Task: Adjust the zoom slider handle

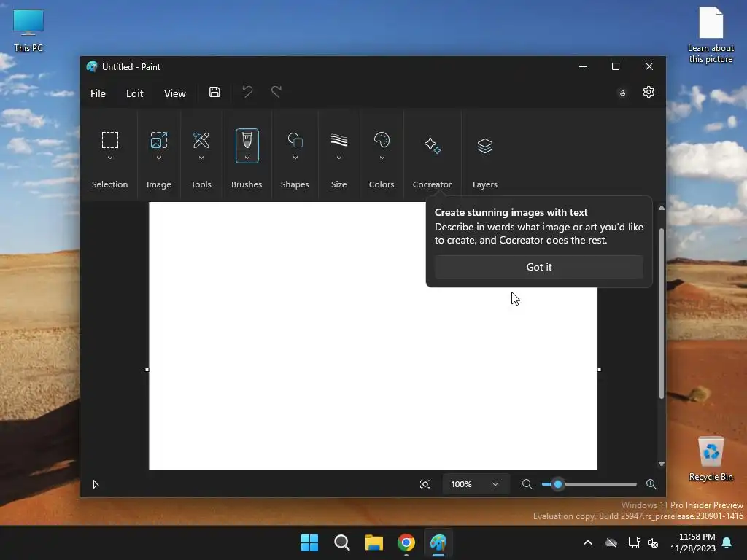Action: [558, 484]
